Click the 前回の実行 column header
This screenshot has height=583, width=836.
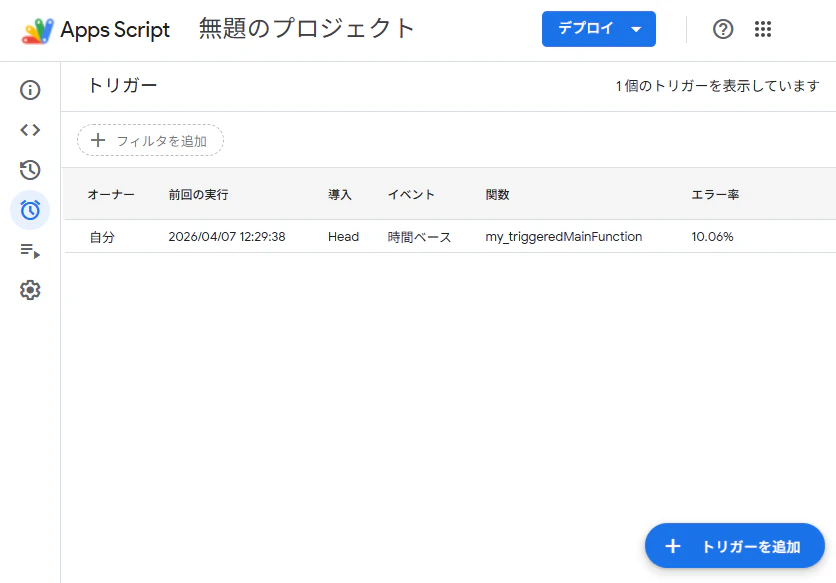[198, 195]
